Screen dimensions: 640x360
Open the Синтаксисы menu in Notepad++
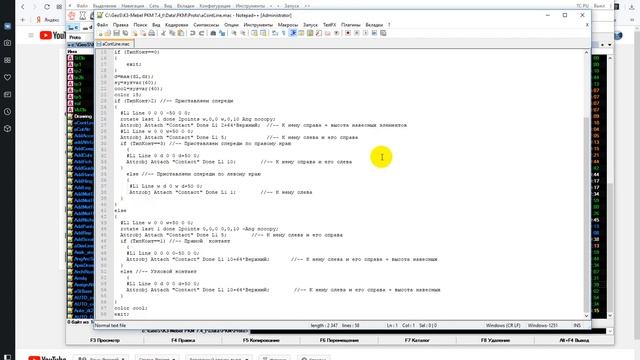click(206, 25)
